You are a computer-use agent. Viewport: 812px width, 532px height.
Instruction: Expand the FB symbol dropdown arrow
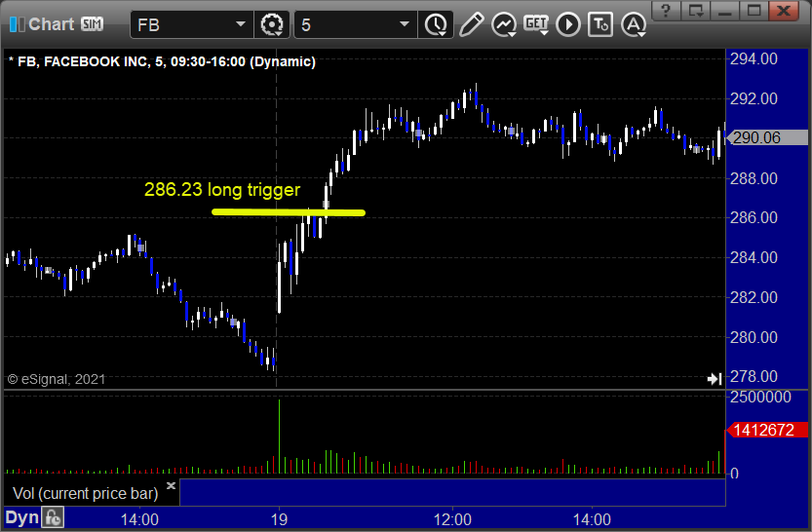(240, 24)
